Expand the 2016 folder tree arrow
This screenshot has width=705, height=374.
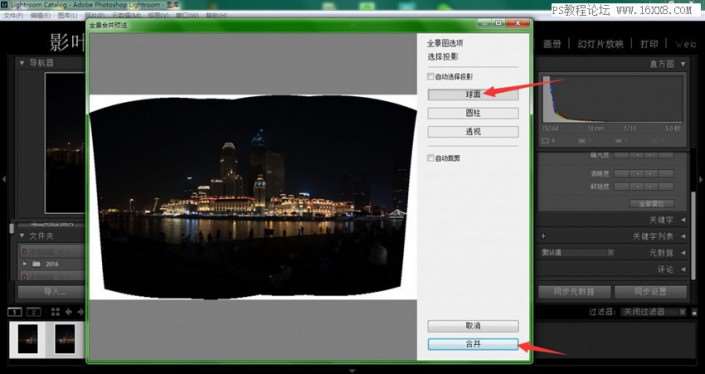[25, 264]
